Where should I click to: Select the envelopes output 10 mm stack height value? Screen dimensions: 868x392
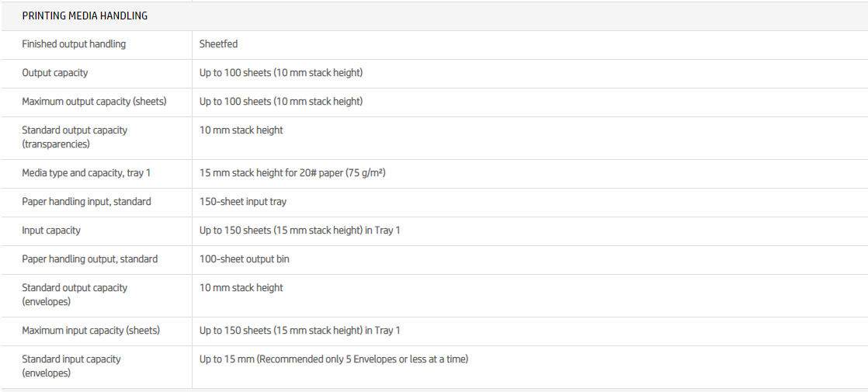(x=241, y=288)
